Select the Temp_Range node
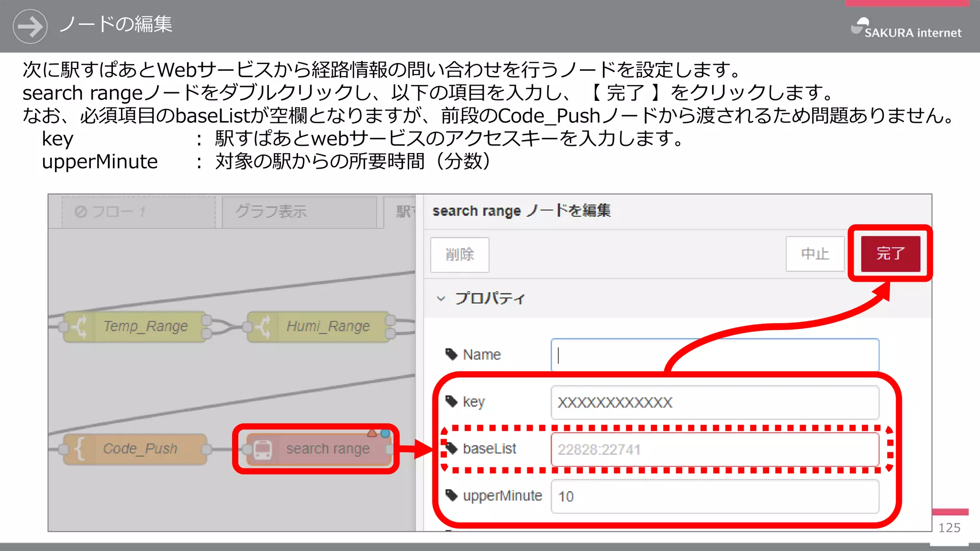The width and height of the screenshot is (980, 551). pyautogui.click(x=135, y=327)
